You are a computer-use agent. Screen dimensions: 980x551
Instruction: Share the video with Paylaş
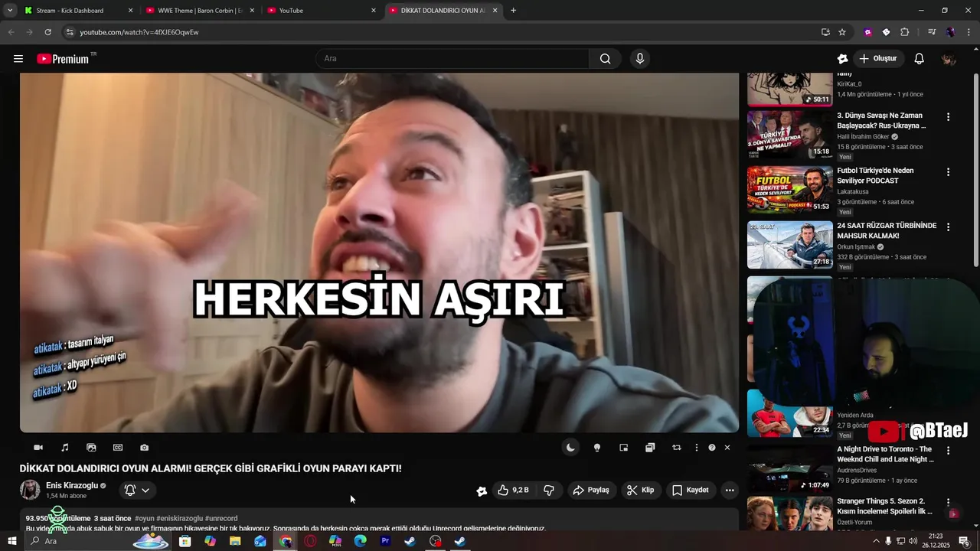click(x=591, y=490)
